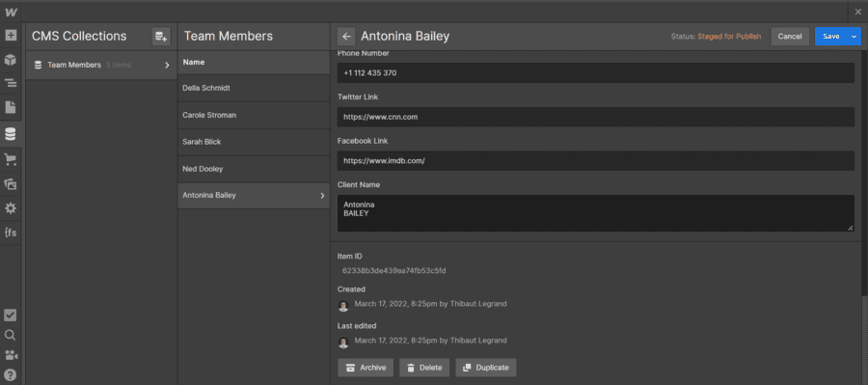
Task: Click the Name column header
Action: tap(254, 63)
